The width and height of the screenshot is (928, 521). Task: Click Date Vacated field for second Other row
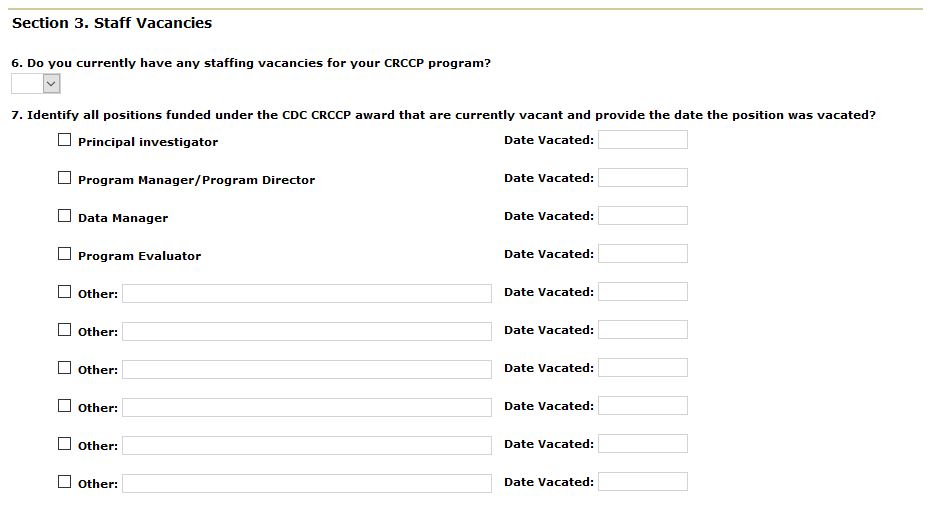coord(642,330)
